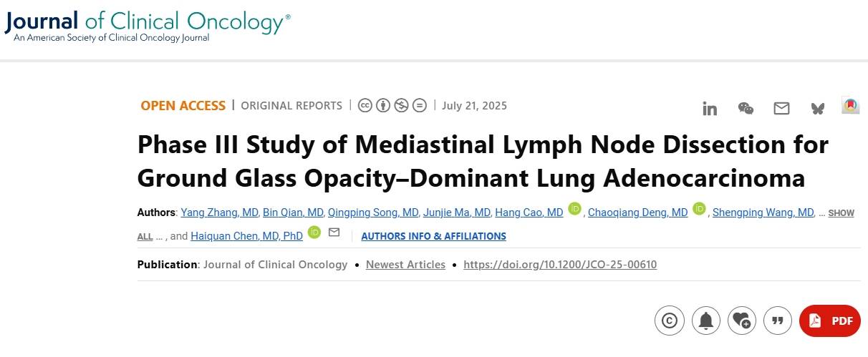Open Chaoqiang Deng's ORCID iD badge
The width and height of the screenshot is (868, 357).
point(699,209)
